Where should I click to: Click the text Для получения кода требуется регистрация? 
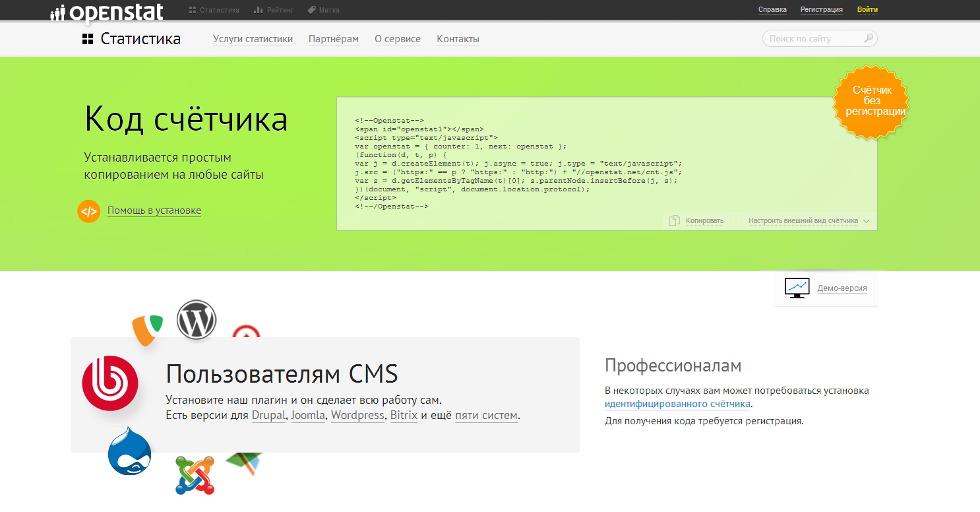click(x=704, y=421)
